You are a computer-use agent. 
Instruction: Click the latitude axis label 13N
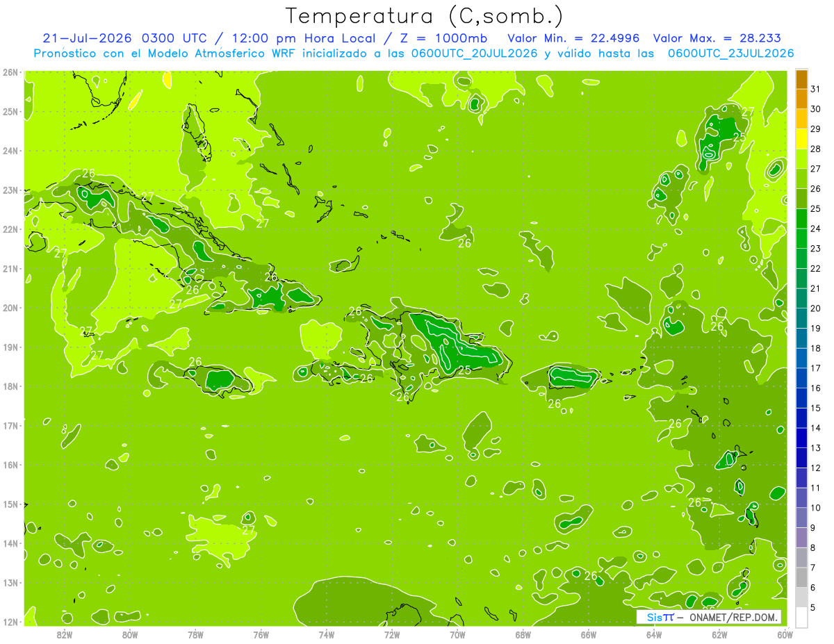[x=10, y=583]
